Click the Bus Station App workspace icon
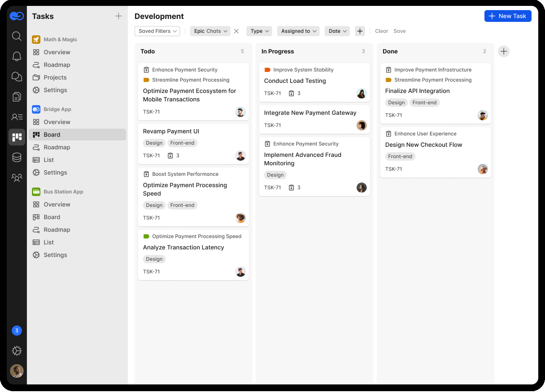545x392 pixels. 36,191
